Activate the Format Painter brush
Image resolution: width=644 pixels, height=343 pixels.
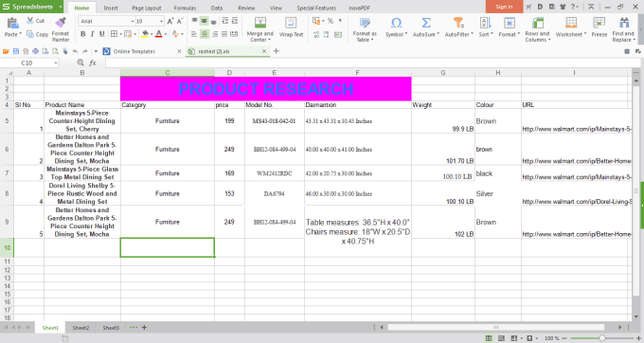coord(61,23)
